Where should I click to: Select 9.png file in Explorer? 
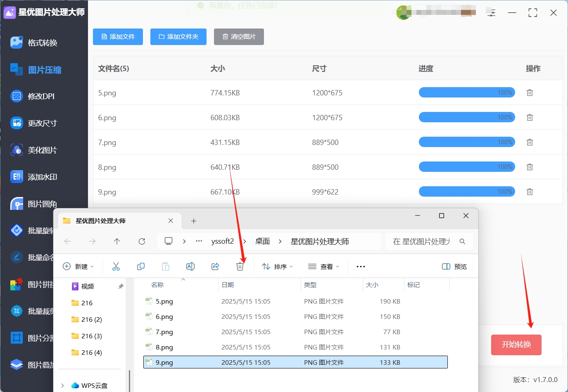[x=295, y=362]
